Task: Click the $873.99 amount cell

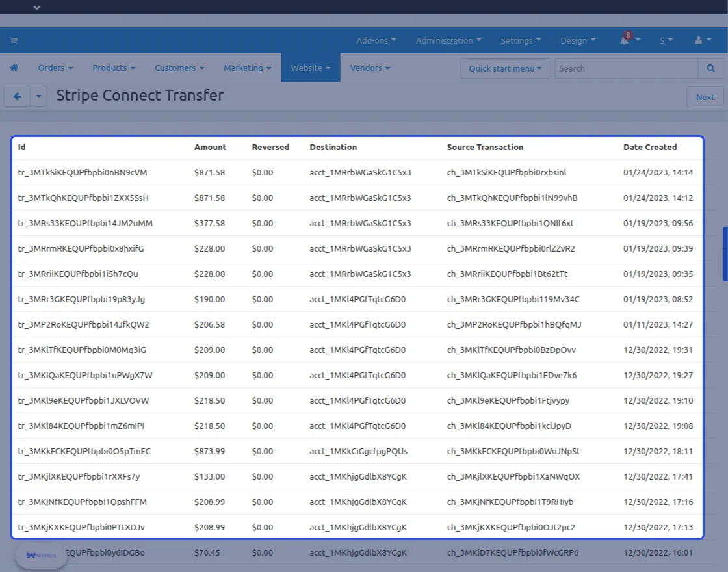Action: click(209, 451)
